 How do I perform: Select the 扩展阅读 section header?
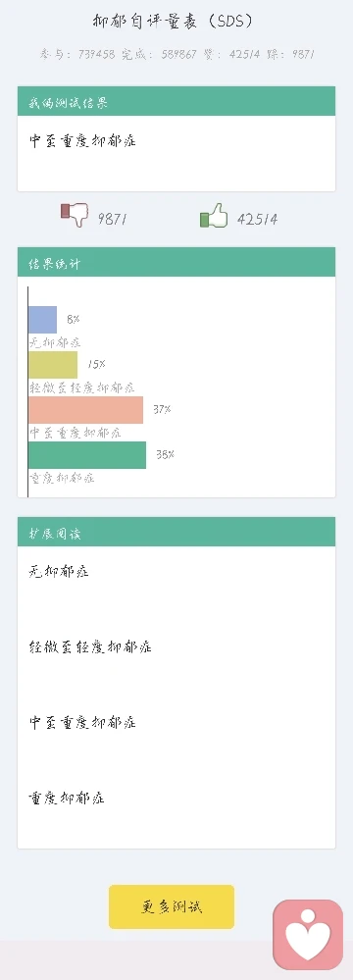tap(176, 532)
